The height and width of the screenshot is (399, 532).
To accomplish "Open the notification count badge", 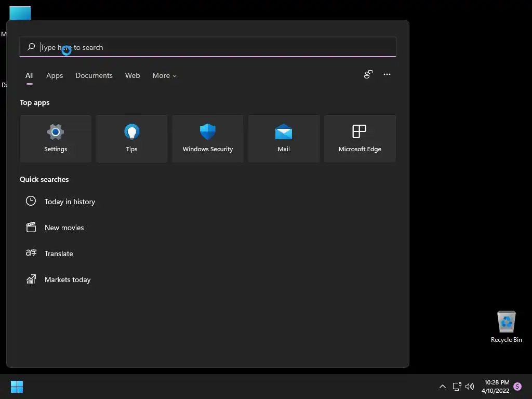I will [517, 387].
